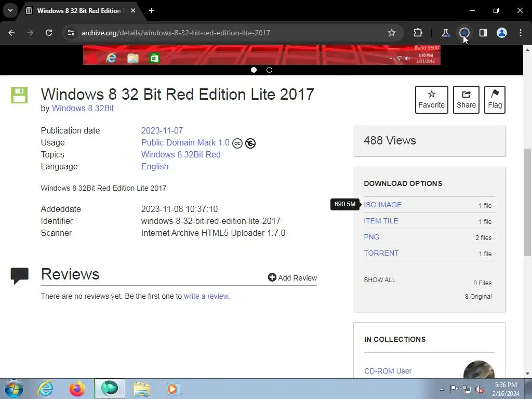Open the Extensions puzzle icon
This screenshot has height=399, width=532.
coord(418,33)
